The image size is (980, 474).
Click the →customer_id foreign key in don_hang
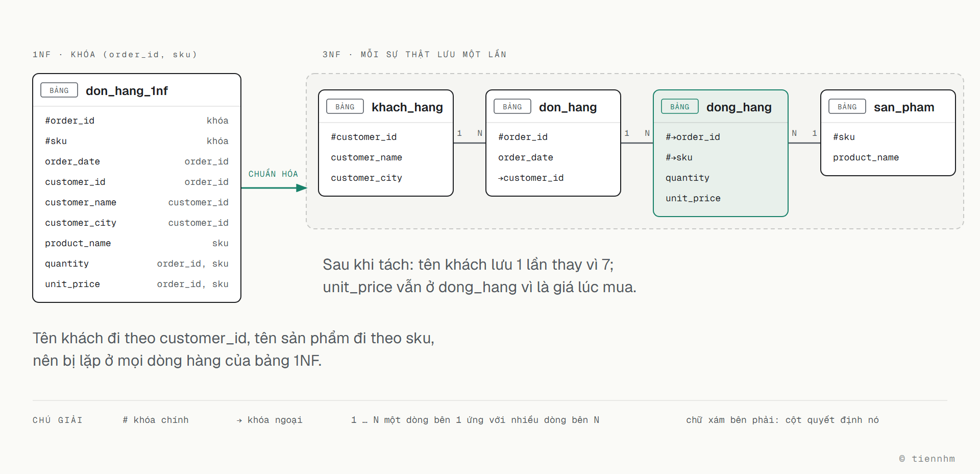[x=531, y=178]
